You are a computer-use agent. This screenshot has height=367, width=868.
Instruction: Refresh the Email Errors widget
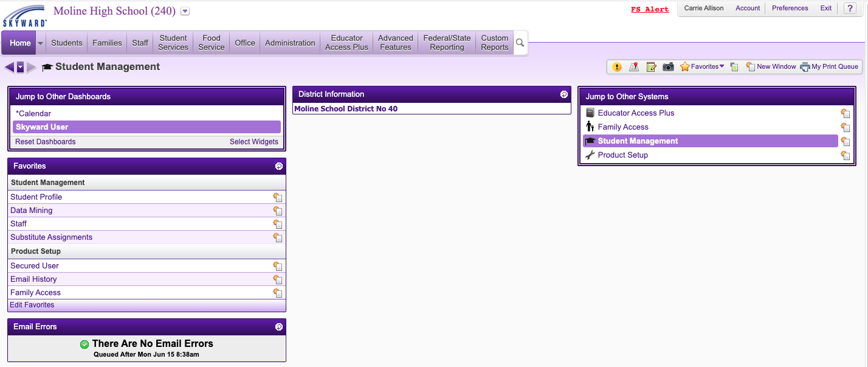click(x=279, y=327)
